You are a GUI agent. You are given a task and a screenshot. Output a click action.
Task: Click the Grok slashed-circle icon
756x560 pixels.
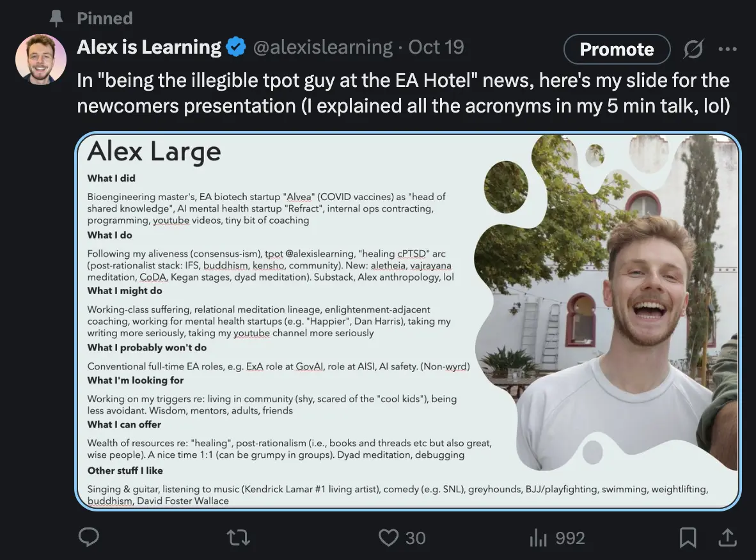coord(693,49)
